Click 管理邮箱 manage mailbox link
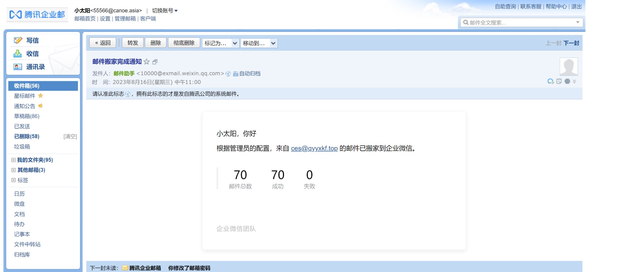Screen dimensions: 644x272 125,19
